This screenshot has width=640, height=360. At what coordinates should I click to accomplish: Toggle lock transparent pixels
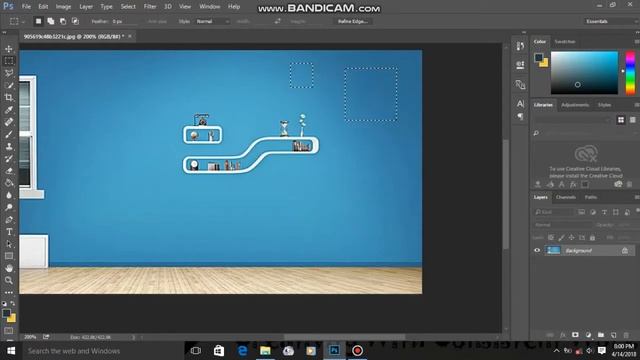pyautogui.click(x=551, y=238)
